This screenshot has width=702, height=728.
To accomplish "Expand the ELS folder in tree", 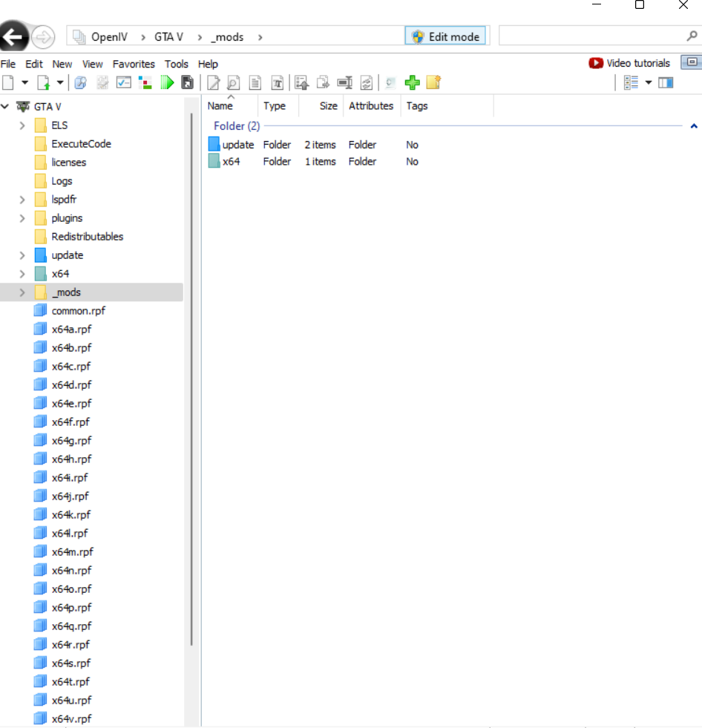I will 22,125.
